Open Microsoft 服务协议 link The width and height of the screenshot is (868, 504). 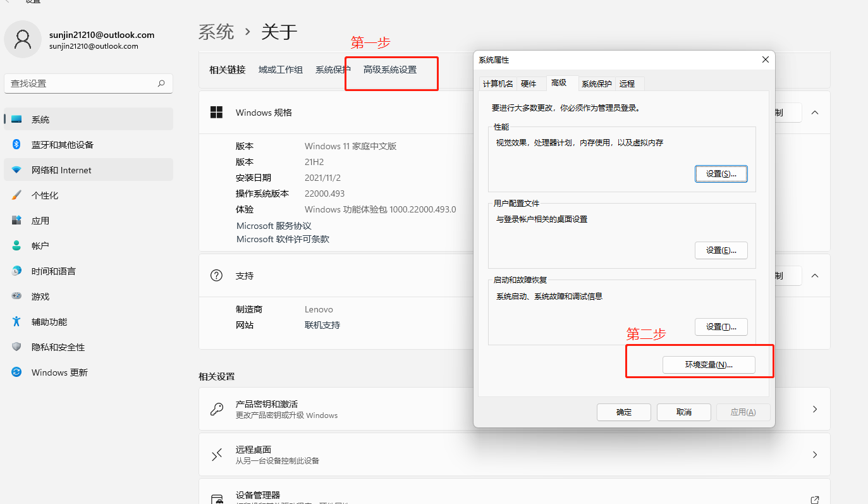[274, 226]
